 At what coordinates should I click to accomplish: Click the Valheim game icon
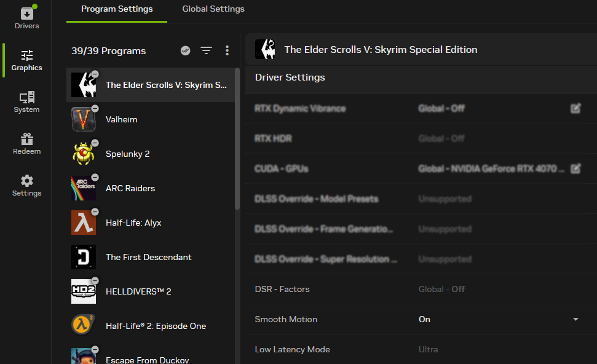84,119
